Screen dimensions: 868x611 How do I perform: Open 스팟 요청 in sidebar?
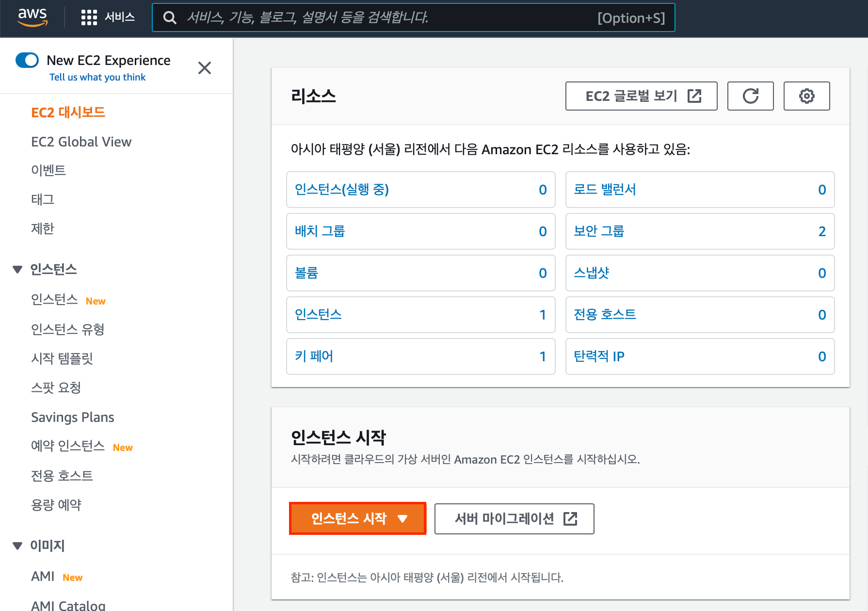point(56,387)
